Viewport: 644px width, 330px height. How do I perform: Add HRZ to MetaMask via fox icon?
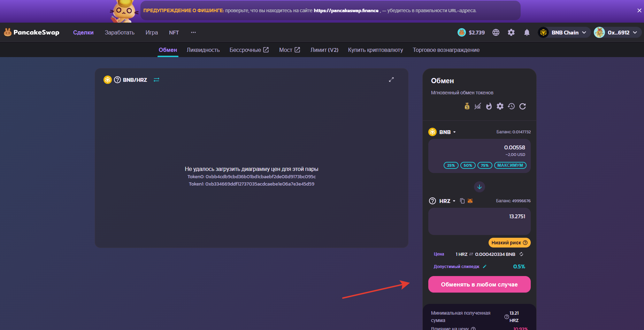click(470, 201)
